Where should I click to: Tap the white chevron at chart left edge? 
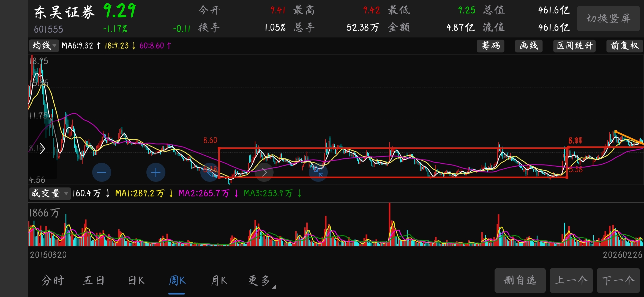(42, 149)
